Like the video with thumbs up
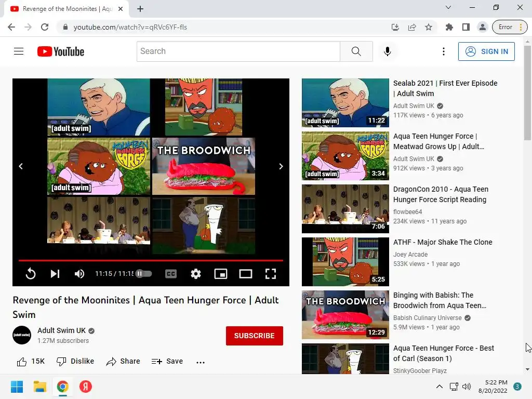Viewport: 532px width, 399px height. click(x=31, y=362)
